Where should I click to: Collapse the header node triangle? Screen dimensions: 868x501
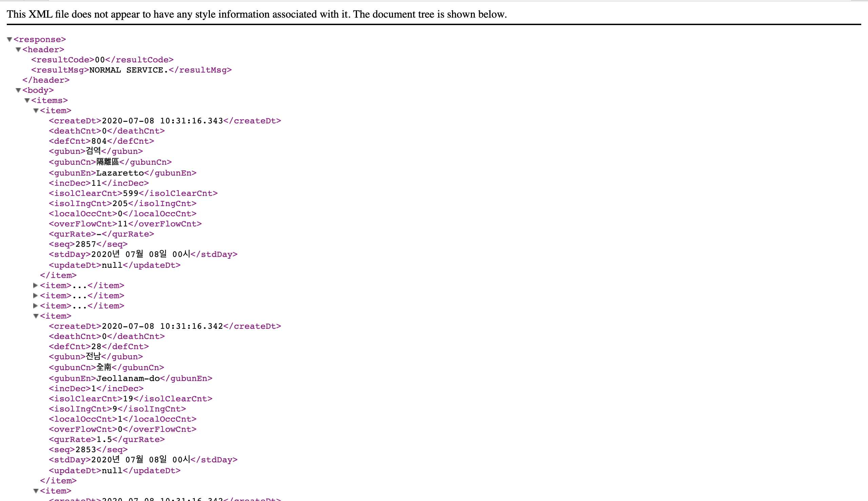point(19,49)
